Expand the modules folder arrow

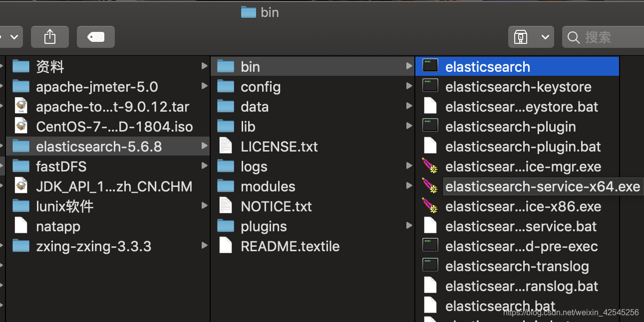(409, 185)
